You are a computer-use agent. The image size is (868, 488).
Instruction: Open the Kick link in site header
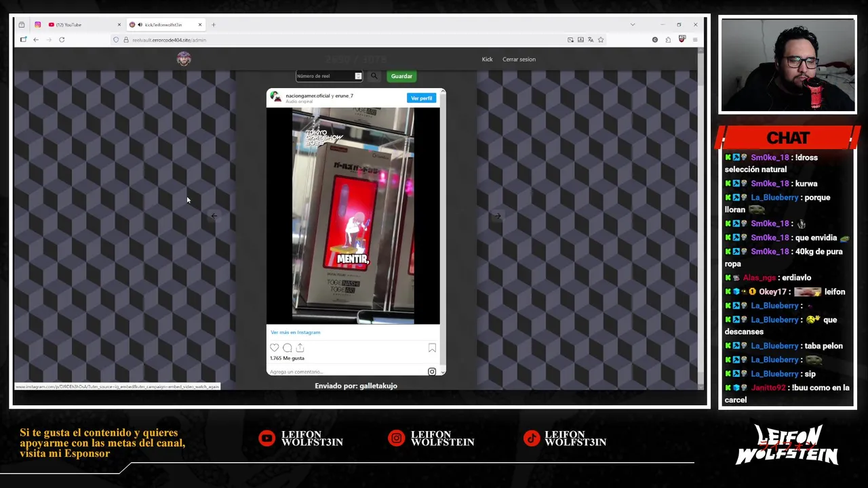487,59
